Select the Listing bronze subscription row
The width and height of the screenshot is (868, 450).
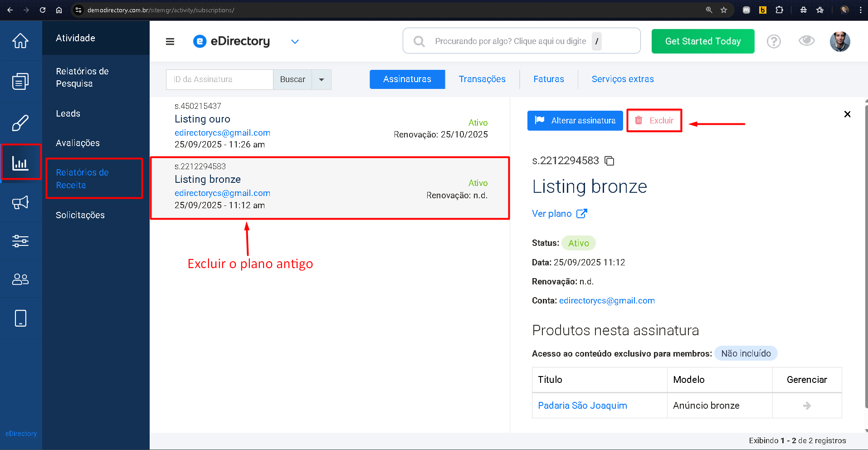(330, 188)
